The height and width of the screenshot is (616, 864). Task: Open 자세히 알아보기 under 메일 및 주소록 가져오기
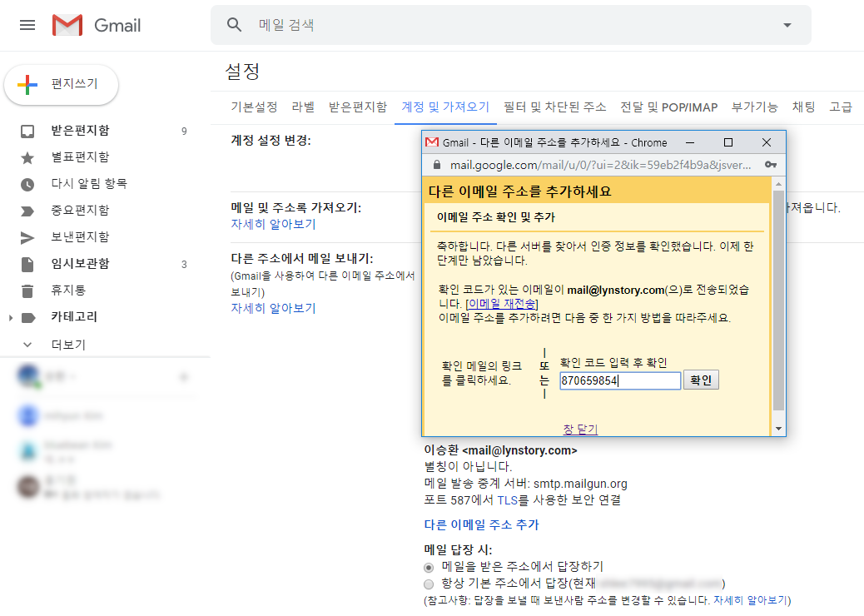pos(273,224)
